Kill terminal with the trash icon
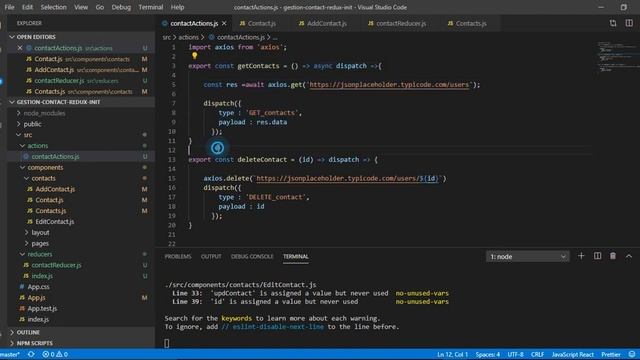The height and width of the screenshot is (360, 640). click(613, 256)
